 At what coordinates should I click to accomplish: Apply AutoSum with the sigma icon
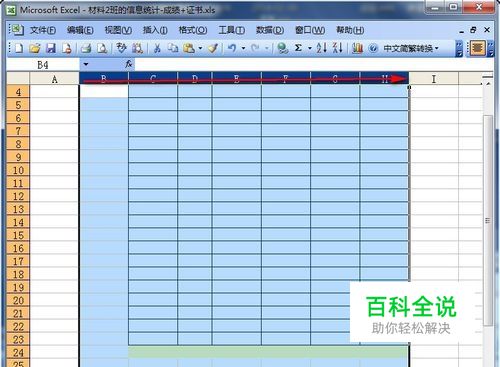click(298, 48)
